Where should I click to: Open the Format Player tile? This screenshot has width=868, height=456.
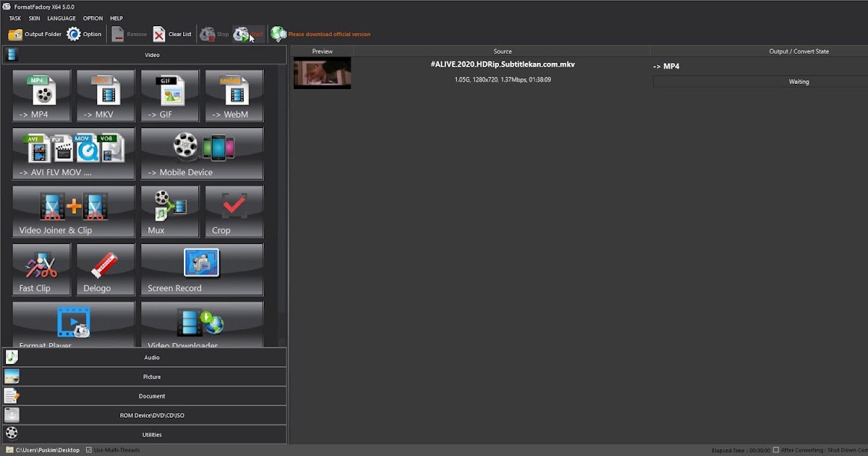[74, 324]
